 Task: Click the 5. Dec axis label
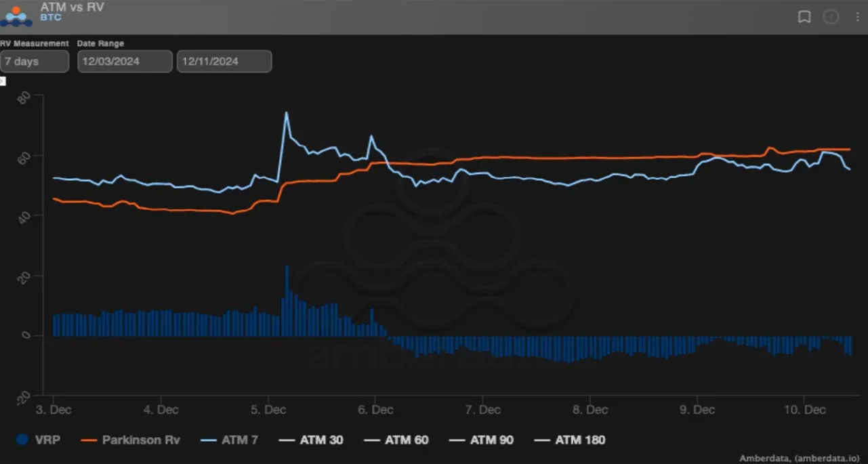tap(268, 410)
